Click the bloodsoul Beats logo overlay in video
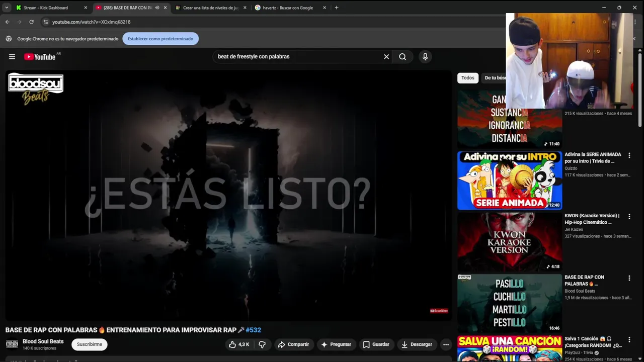The width and height of the screenshot is (644, 362). pyautogui.click(x=36, y=89)
